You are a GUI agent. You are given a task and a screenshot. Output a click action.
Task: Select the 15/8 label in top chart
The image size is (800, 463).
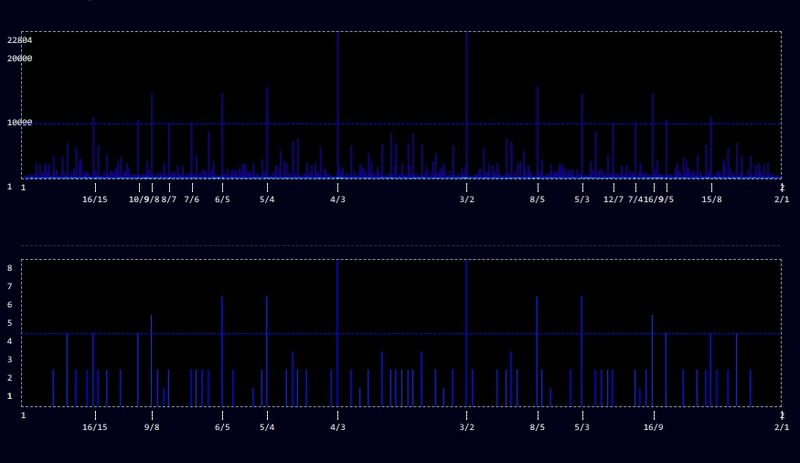[x=712, y=199]
